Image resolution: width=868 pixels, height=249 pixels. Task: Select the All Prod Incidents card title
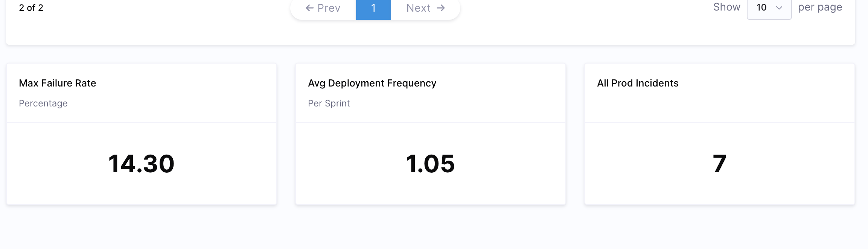point(638,83)
